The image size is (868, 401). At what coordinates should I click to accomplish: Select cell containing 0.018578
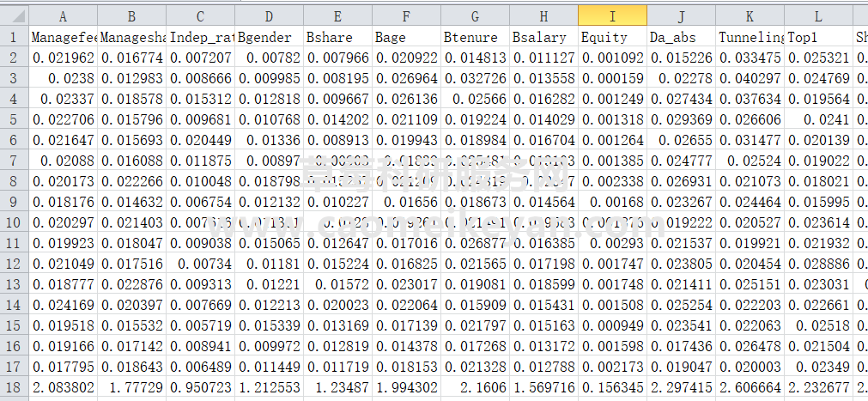(x=131, y=99)
